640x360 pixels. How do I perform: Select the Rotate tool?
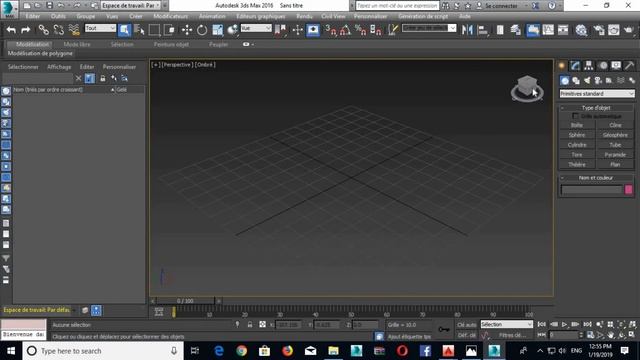[202, 30]
